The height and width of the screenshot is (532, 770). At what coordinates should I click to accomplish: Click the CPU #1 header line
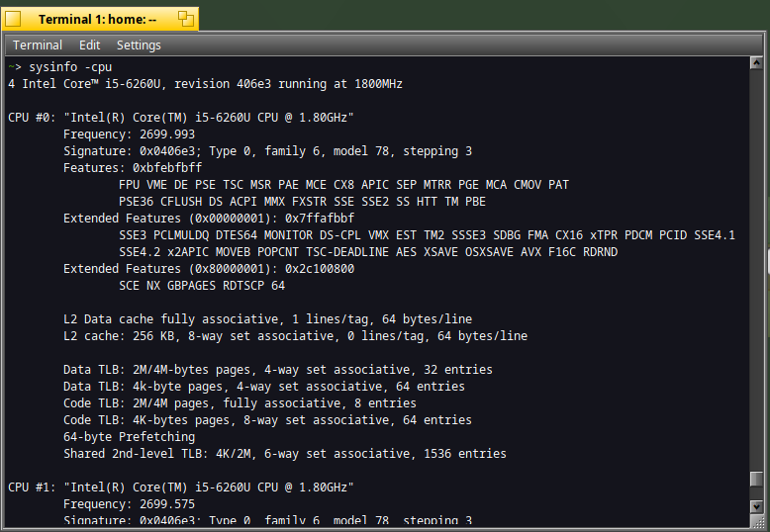[181, 487]
